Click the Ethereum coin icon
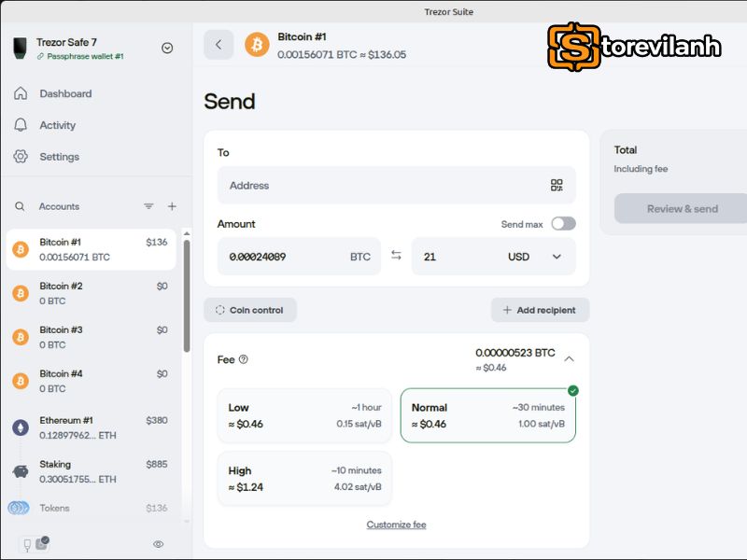Screen dimensions: 747x560 tap(21, 427)
